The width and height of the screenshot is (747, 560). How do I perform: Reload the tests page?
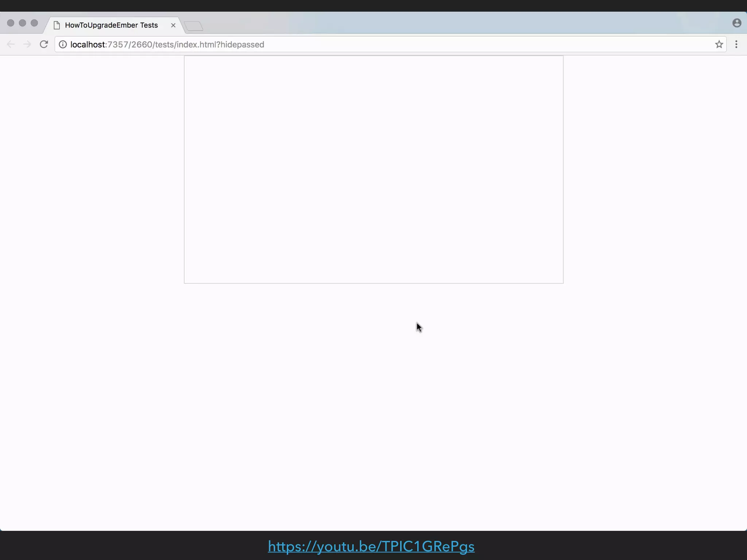pyautogui.click(x=44, y=44)
